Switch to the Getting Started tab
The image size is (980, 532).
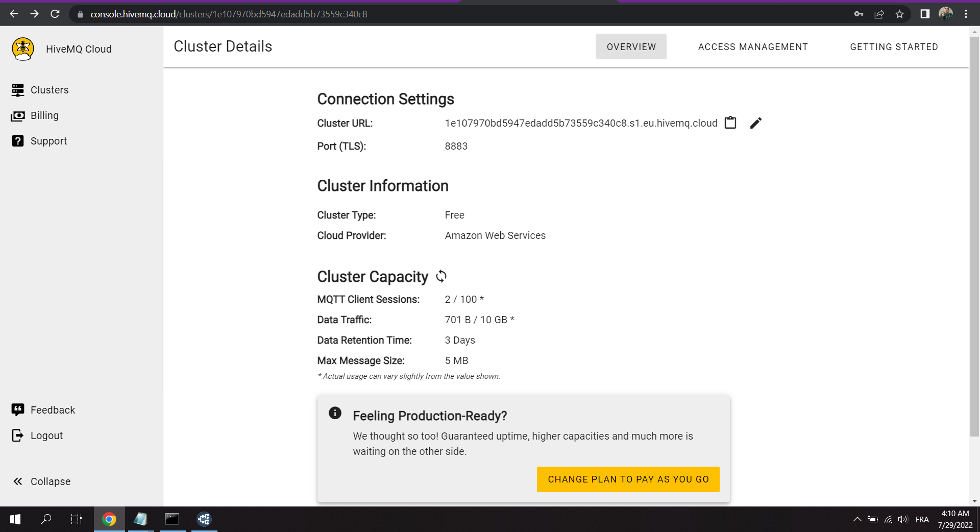coord(894,46)
